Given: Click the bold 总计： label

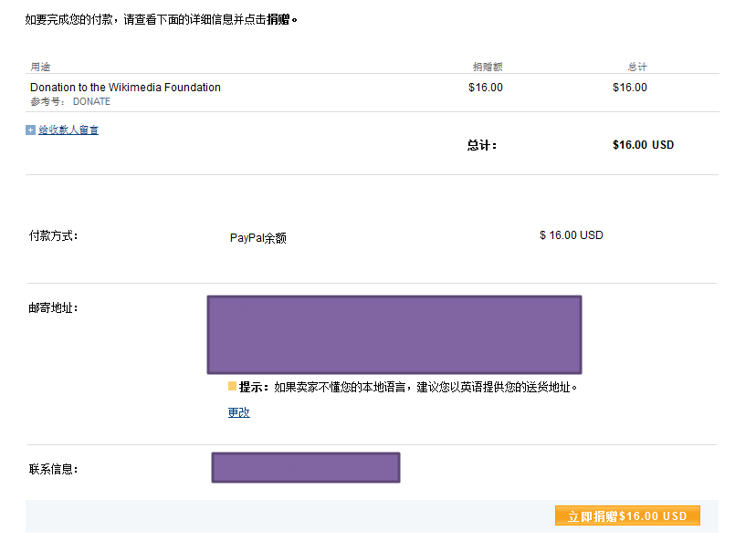Looking at the screenshot, I should click(482, 145).
